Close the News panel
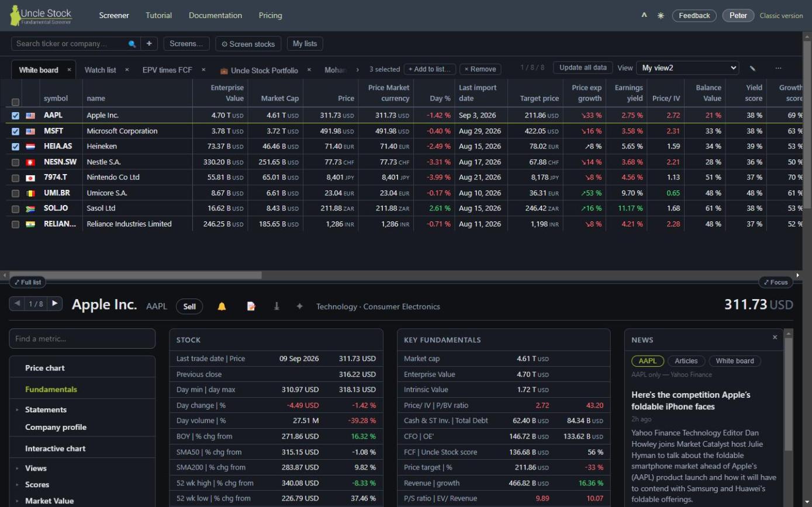The height and width of the screenshot is (507, 812). click(x=775, y=337)
